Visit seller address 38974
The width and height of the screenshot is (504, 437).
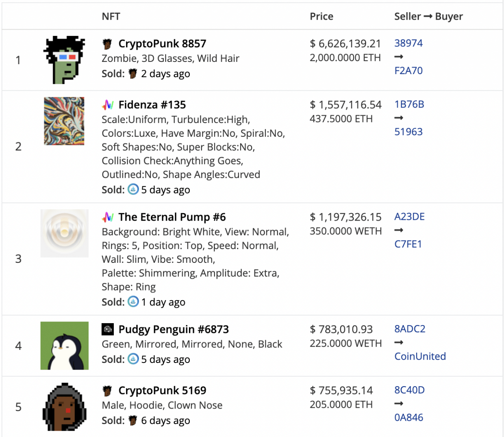coord(408,43)
